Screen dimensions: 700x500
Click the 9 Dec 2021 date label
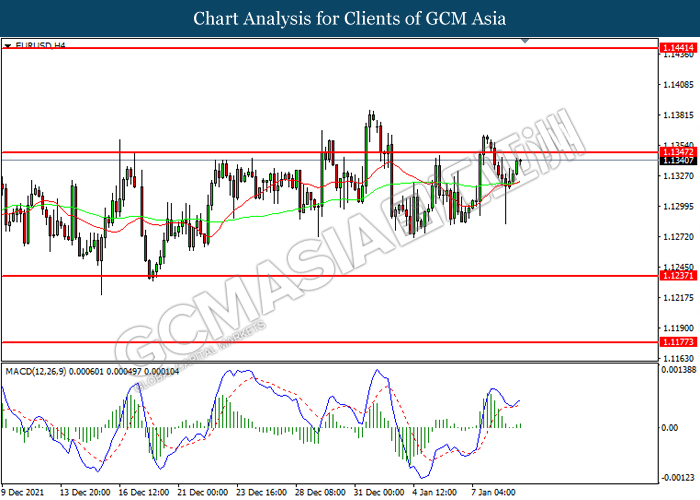click(x=22, y=492)
